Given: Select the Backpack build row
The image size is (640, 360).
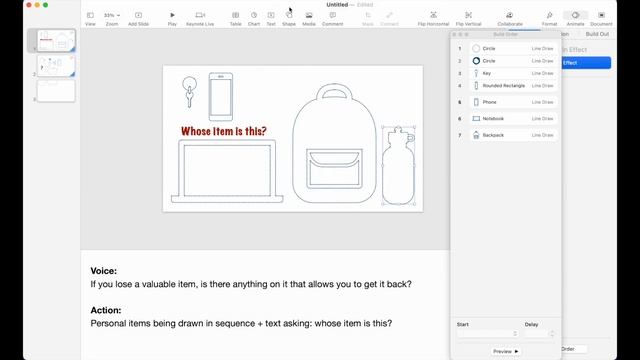Looking at the screenshot, I should (x=513, y=135).
